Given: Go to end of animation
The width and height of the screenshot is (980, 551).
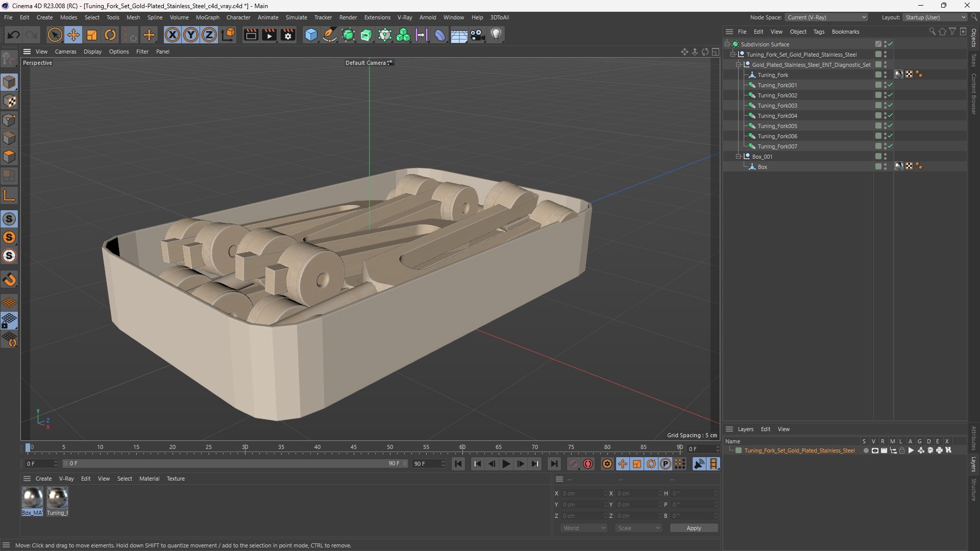Looking at the screenshot, I should pos(554,464).
